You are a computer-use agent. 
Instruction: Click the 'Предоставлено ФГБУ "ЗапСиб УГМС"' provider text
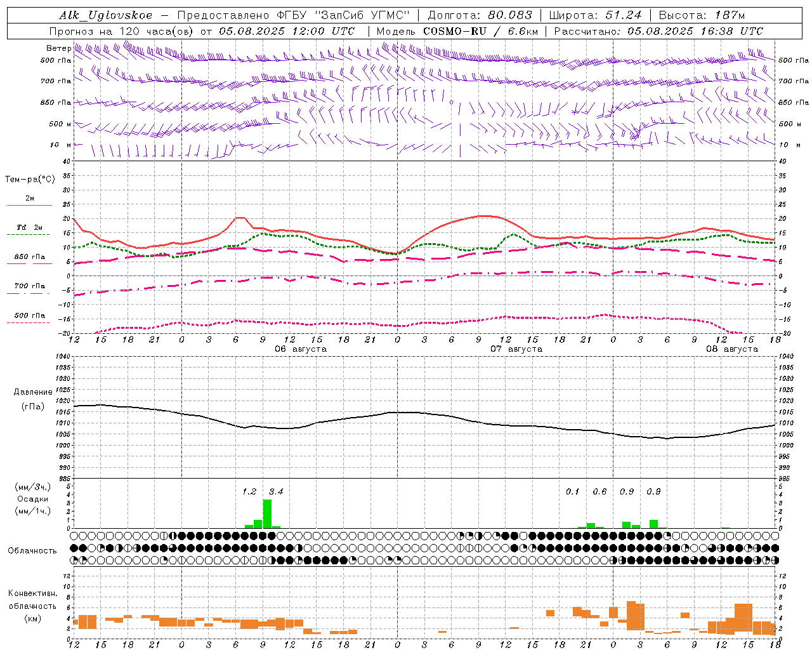[x=294, y=15]
